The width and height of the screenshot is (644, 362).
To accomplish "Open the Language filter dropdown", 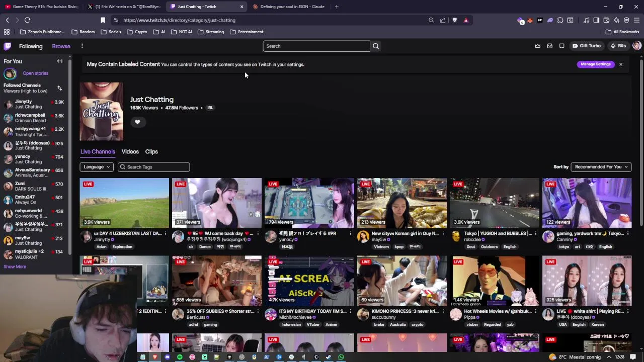I will 97,167.
